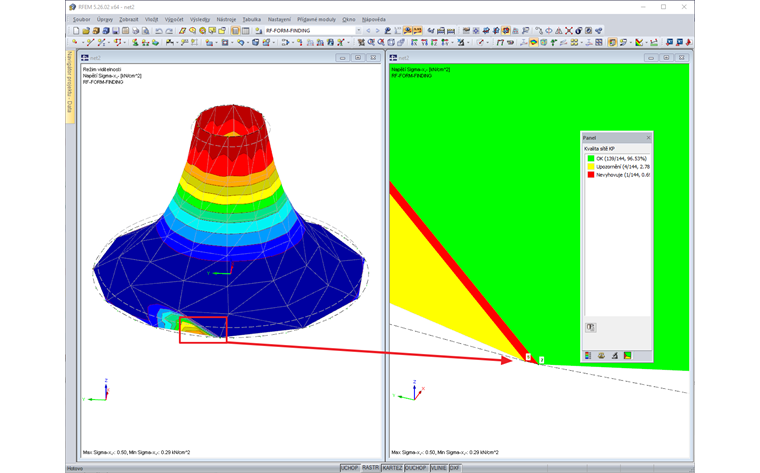This screenshot has height=473, width=760.
Task: Toggle the RASTR grid status button
Action: click(370, 468)
